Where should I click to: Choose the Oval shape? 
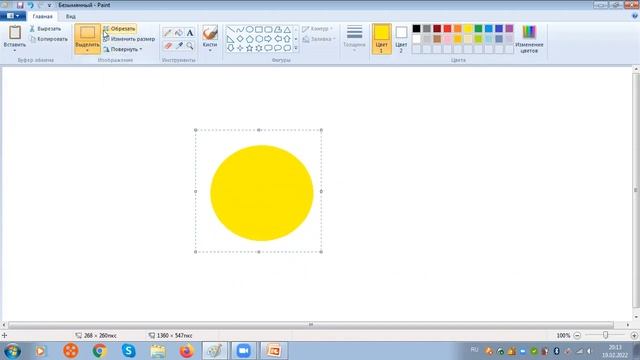pos(249,29)
